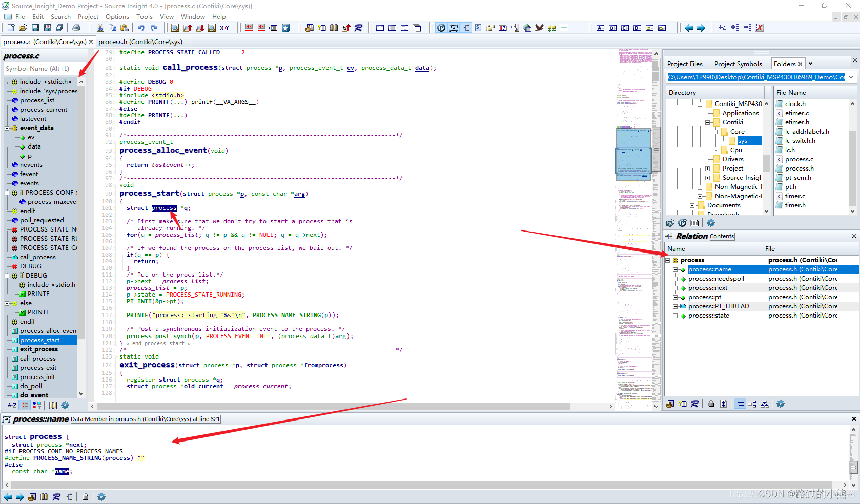Collapse the else symbol node
Viewport: 860px width, 504px height.
point(7,303)
